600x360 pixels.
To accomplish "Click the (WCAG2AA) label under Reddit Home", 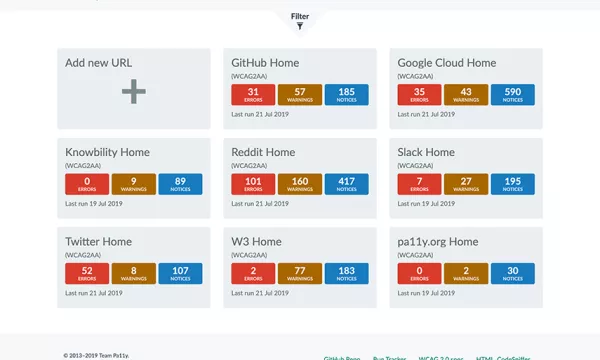I will 249,166.
